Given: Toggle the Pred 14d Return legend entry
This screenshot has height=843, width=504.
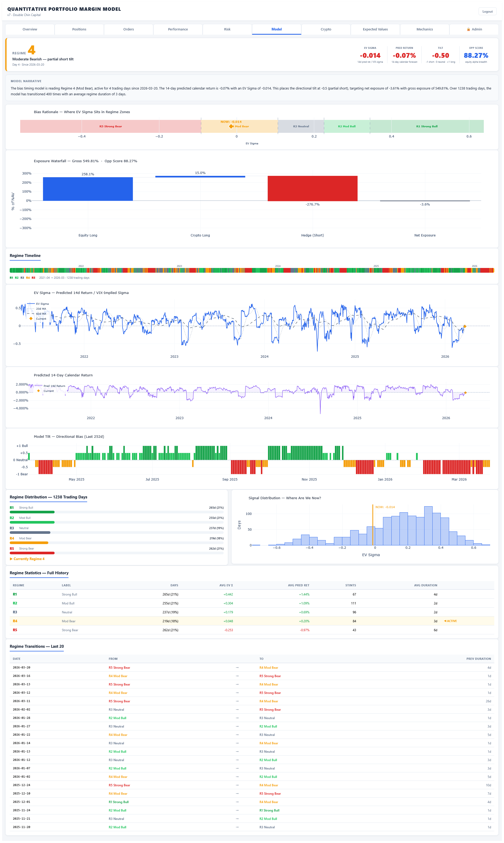Looking at the screenshot, I should tap(50, 386).
